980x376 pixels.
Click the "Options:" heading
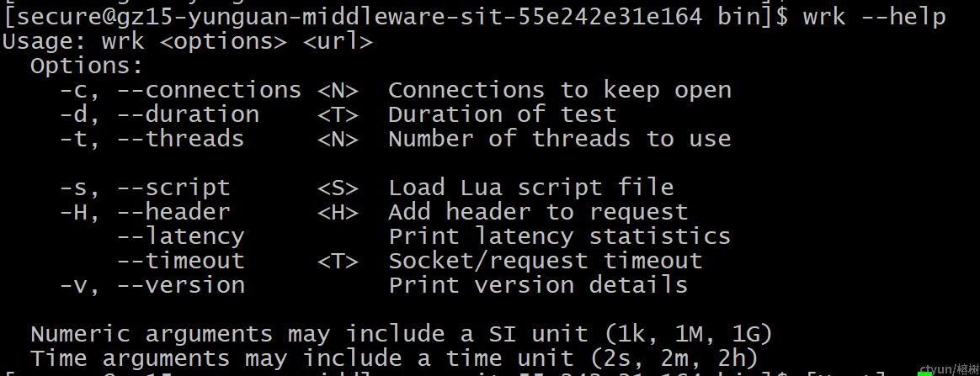point(88,66)
